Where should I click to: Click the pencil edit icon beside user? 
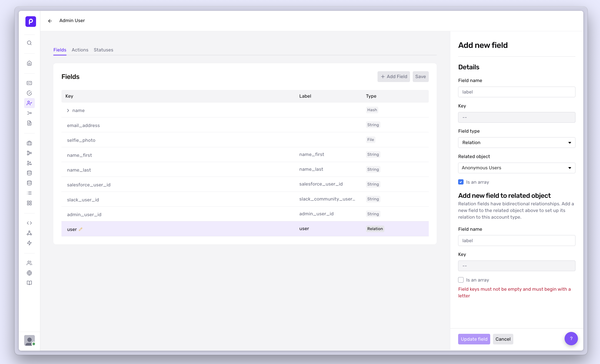81,229
